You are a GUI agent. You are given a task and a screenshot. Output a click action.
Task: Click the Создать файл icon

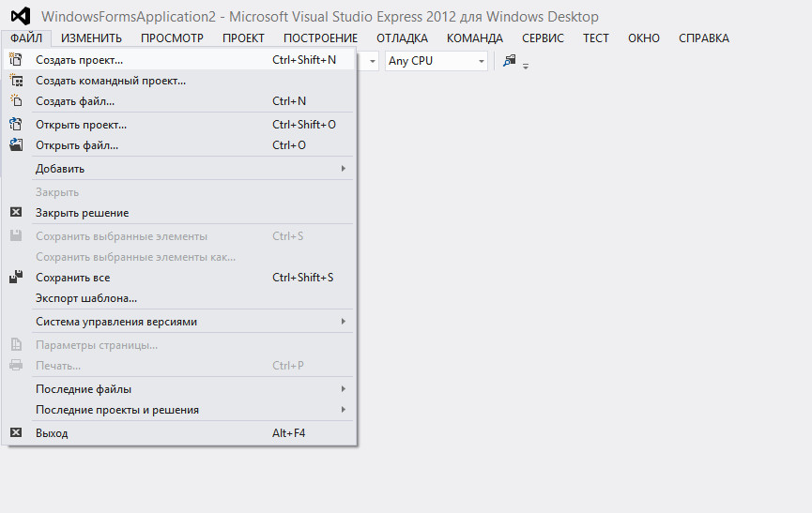(16, 101)
